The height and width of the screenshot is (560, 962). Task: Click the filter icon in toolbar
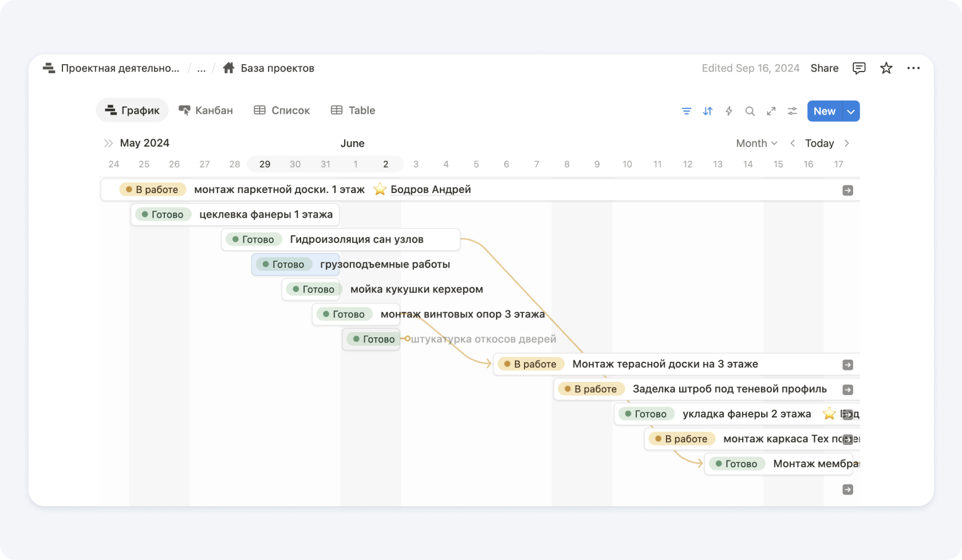(686, 111)
